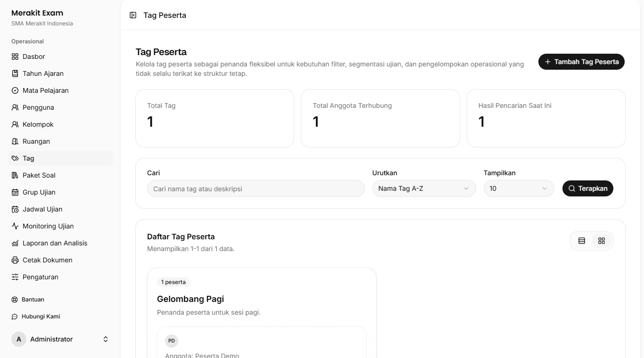Click the 1 peserta badge
This screenshot has width=644, height=358.
[x=173, y=282]
